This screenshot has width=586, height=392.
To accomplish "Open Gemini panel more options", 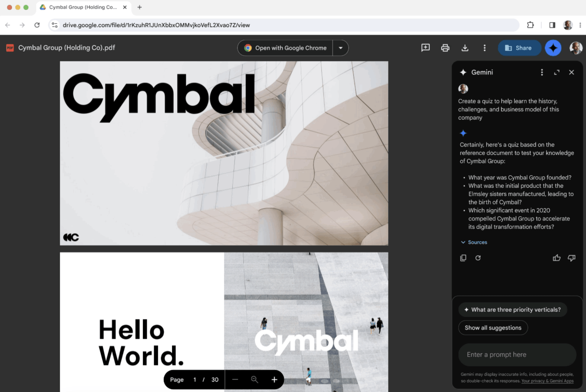I will click(x=542, y=72).
